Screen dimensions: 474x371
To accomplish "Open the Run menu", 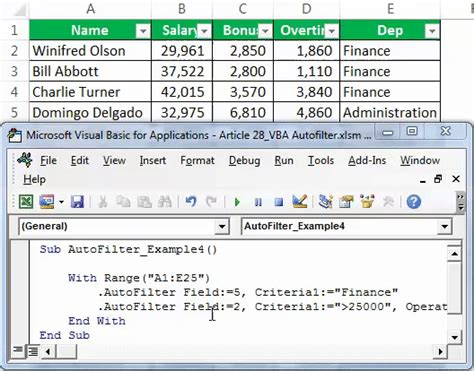I will 284,161.
